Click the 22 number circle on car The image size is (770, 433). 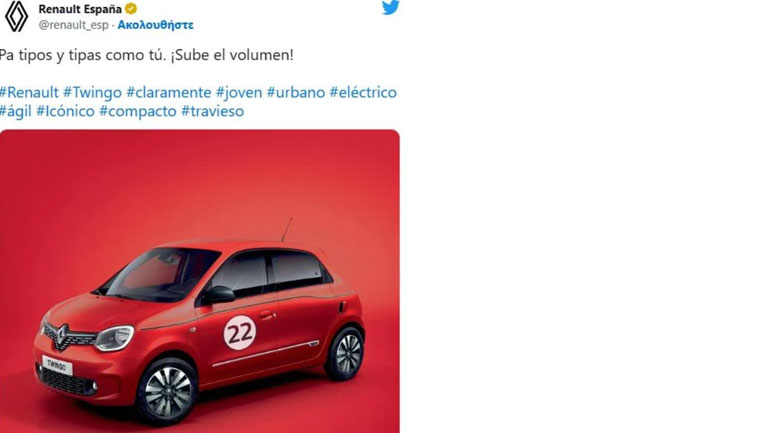pyautogui.click(x=240, y=333)
